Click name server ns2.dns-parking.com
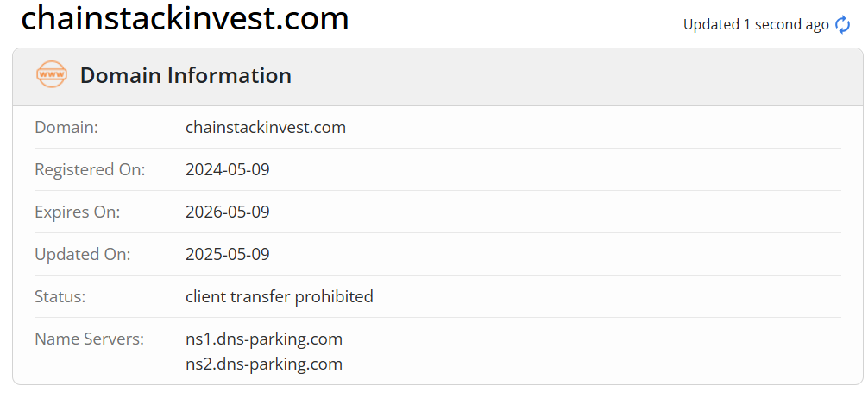Image resolution: width=868 pixels, height=393 pixels. point(264,364)
